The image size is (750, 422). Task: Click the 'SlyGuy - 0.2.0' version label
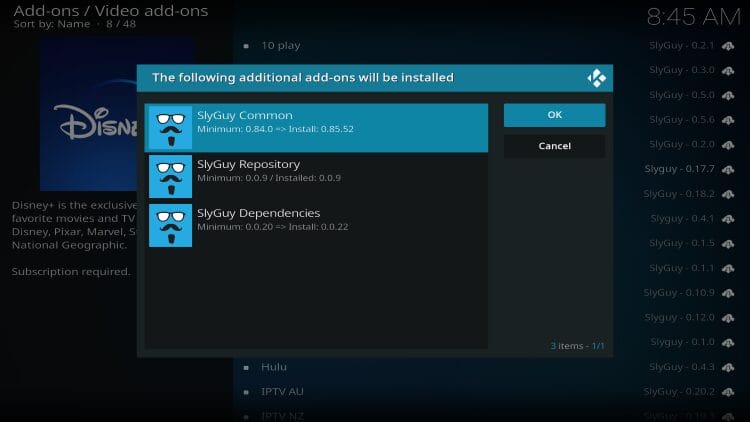681,144
